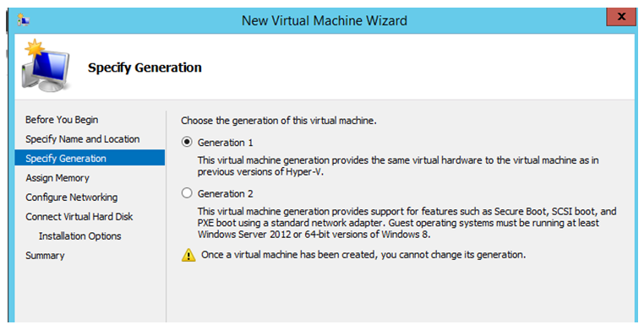
Task: Jump to the Assign Memory step
Action: pos(57,178)
